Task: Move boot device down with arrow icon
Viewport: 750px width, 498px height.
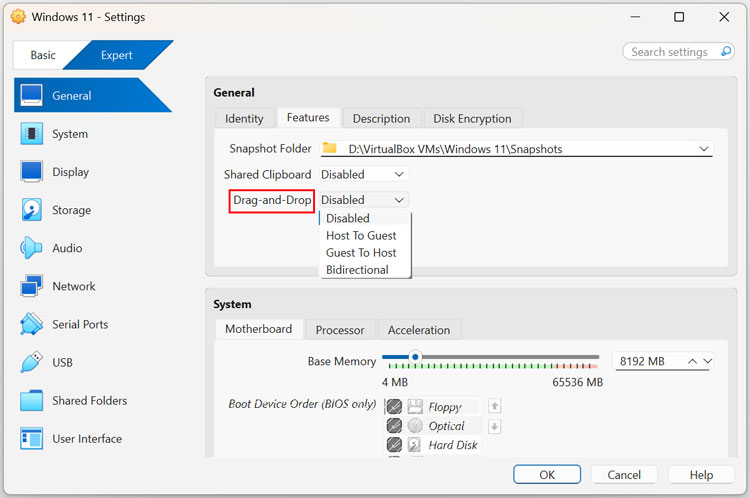Action: pos(495,426)
